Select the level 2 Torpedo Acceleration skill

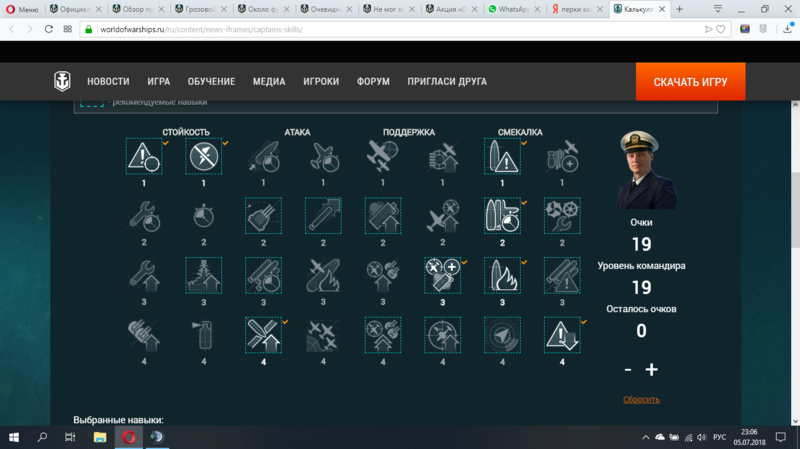point(323,216)
